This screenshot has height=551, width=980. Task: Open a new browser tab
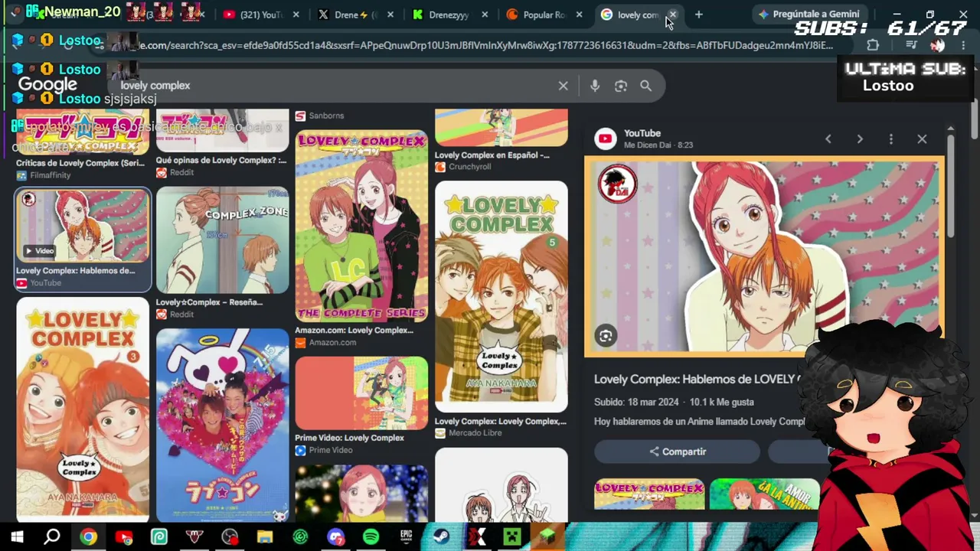click(x=698, y=15)
